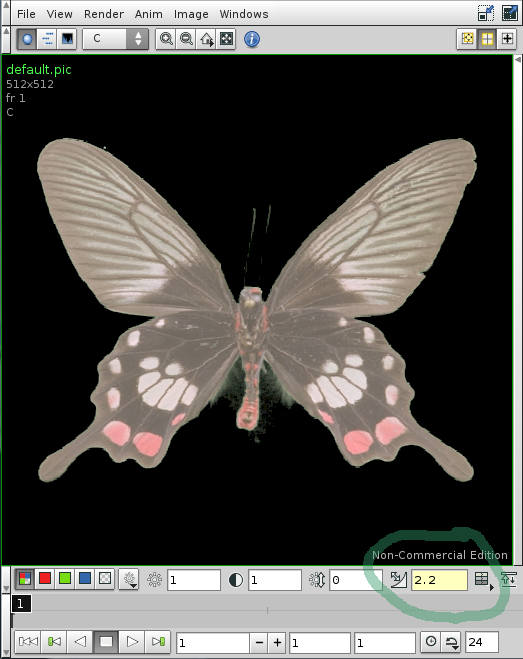Image resolution: width=523 pixels, height=659 pixels.
Task: Increment the frame with plus button
Action: (277, 643)
